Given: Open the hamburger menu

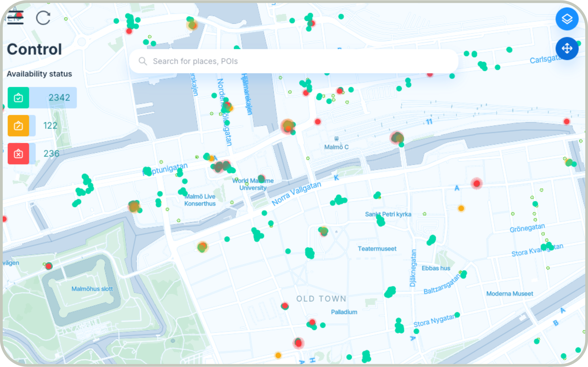Looking at the screenshot, I should [15, 17].
